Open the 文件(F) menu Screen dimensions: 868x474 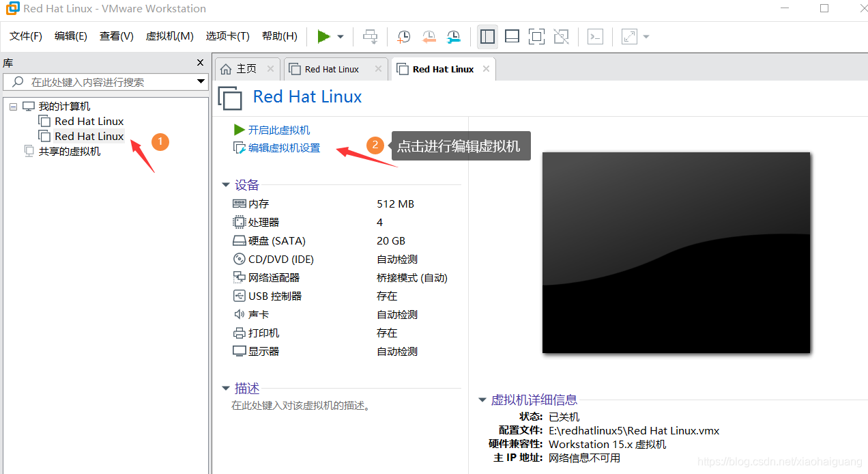pyautogui.click(x=26, y=36)
